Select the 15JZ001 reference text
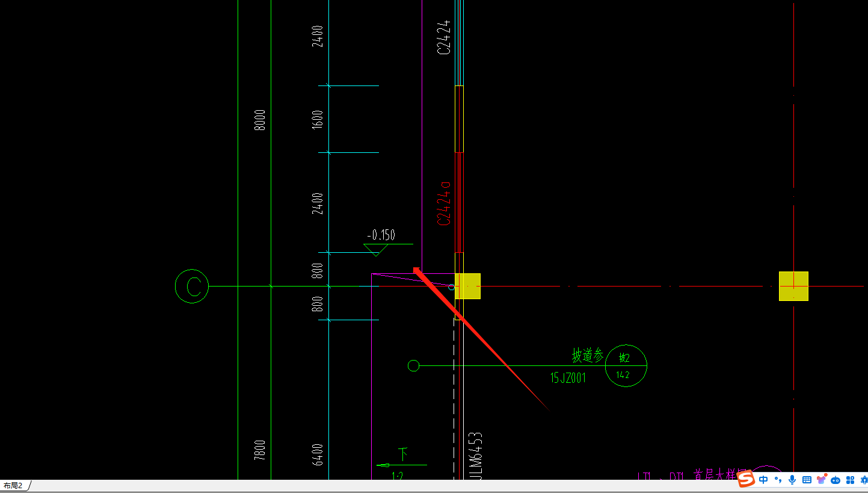Viewport: 868px width, 493px height. 568,377
